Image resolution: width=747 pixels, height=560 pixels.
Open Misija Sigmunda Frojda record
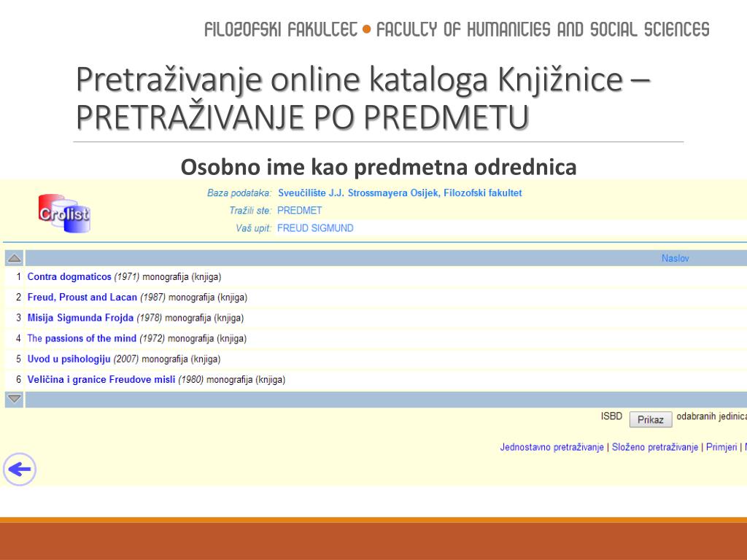[80, 318]
